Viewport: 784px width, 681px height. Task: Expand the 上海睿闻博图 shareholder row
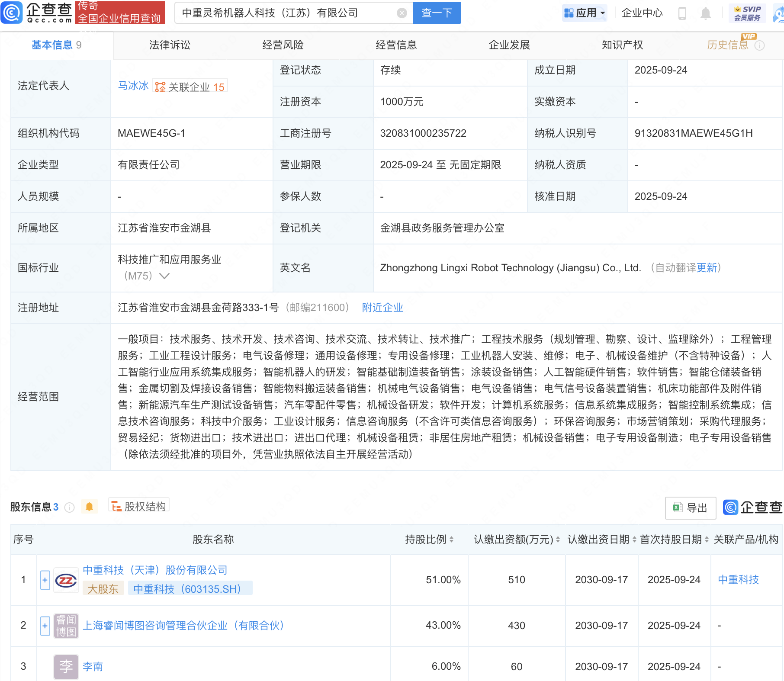(x=45, y=626)
